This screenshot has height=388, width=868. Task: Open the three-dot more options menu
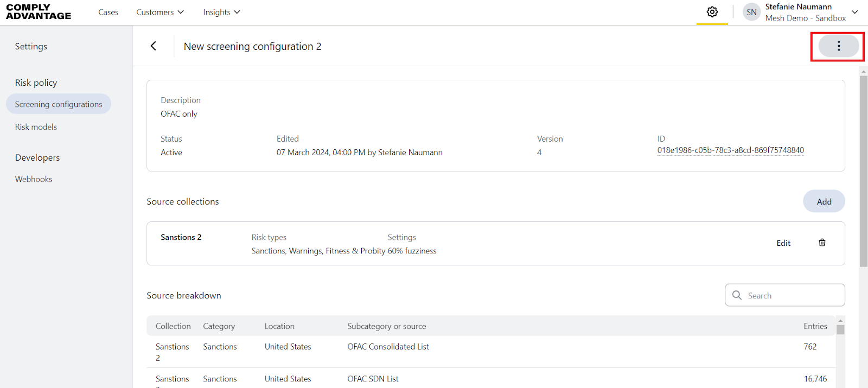(x=838, y=46)
